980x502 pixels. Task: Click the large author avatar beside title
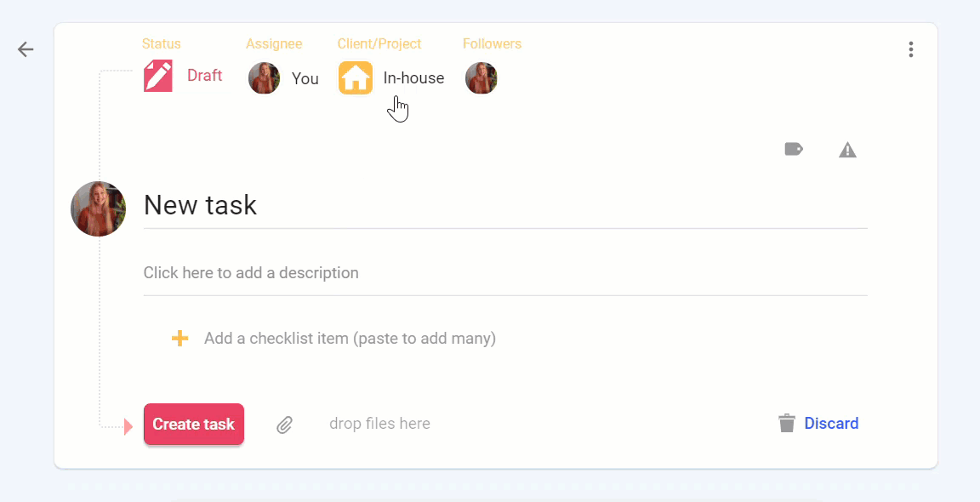pos(98,208)
